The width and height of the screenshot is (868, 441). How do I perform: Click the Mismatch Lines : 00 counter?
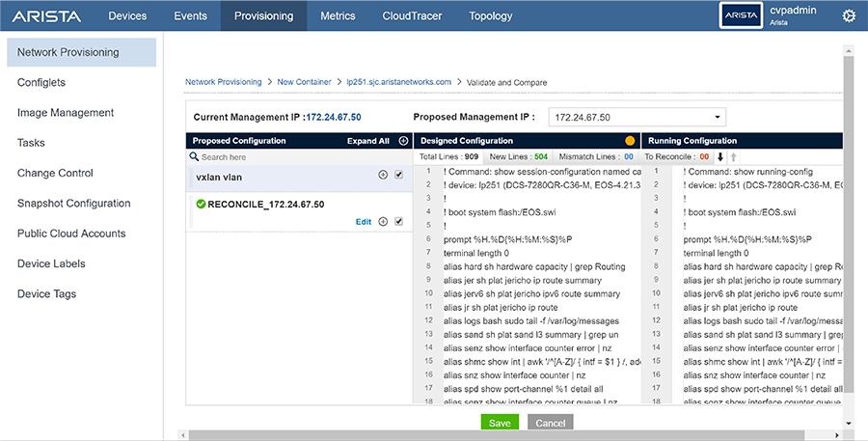(596, 156)
